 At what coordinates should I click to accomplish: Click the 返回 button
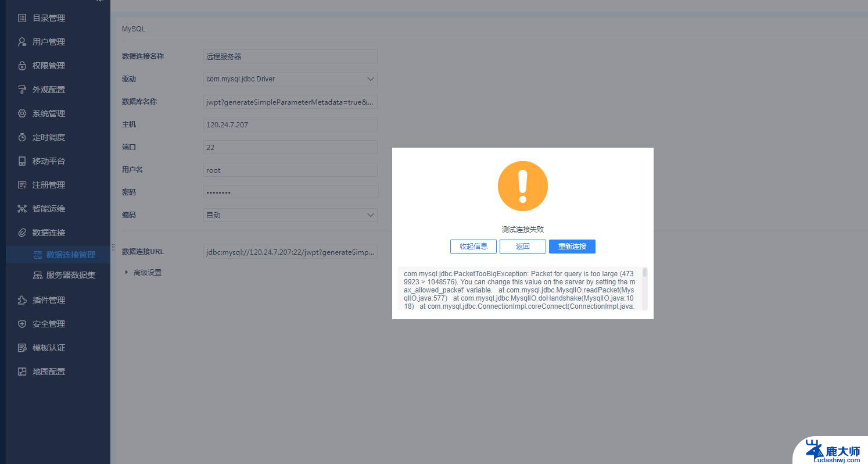tap(523, 247)
